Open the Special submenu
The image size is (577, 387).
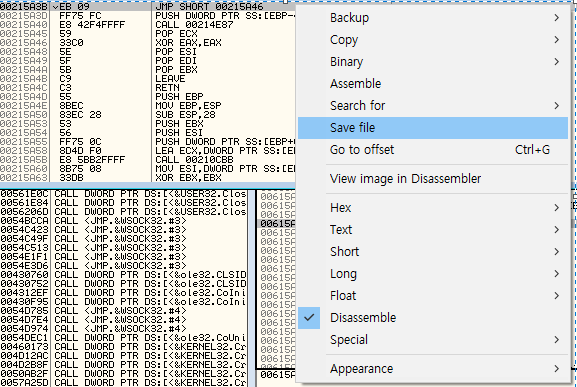(x=433, y=340)
